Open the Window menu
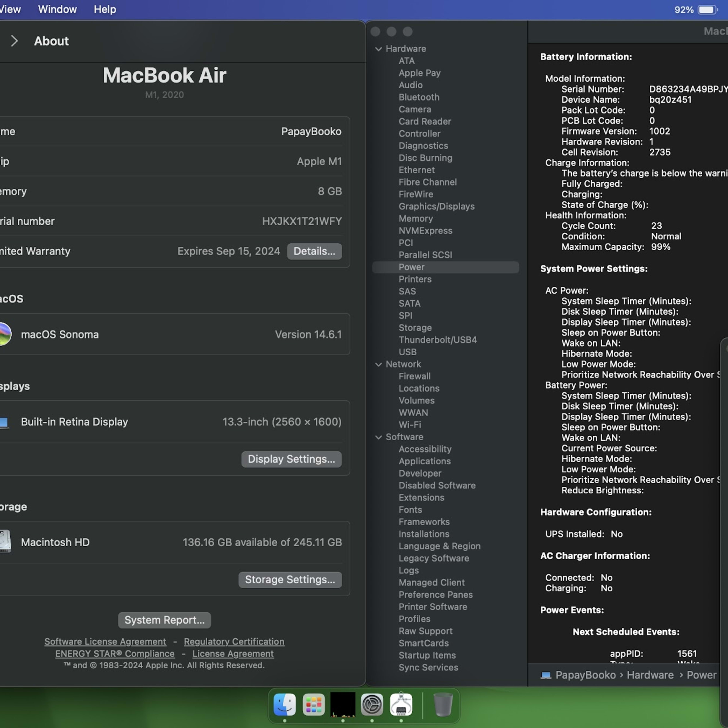728x728 pixels. tap(57, 9)
